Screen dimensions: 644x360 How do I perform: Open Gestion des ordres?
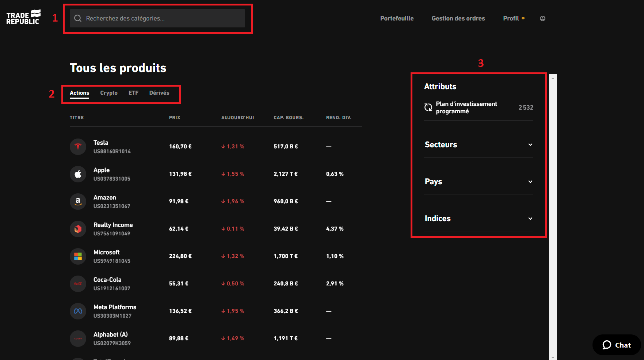click(x=458, y=18)
